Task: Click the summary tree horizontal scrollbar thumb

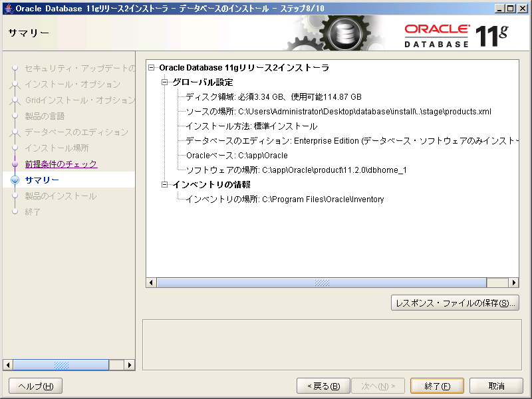Action: coord(322,283)
